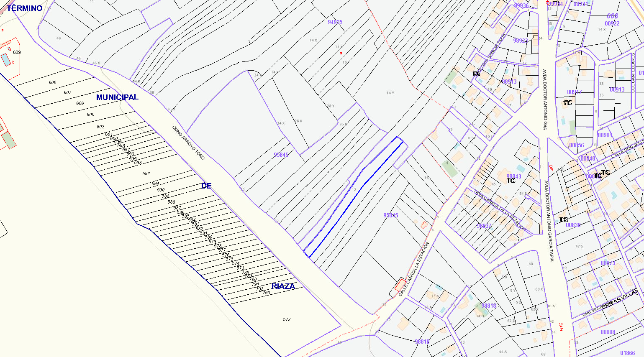
Task: Click block number 00904
Action: [x=605, y=135]
